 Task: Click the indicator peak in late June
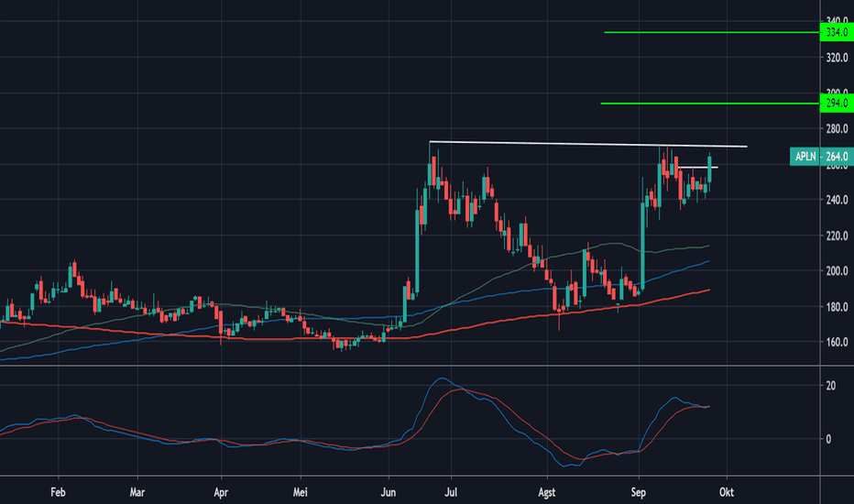pos(442,378)
